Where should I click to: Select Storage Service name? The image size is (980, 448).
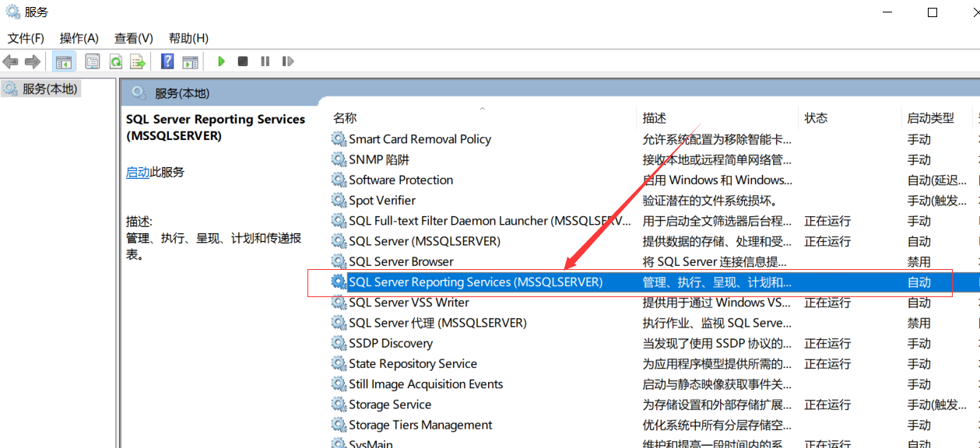click(x=390, y=404)
